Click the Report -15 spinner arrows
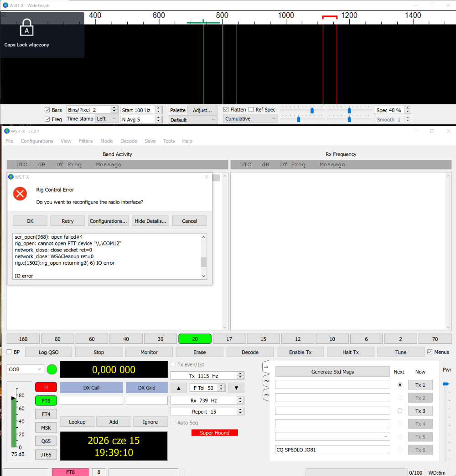The width and height of the screenshot is (456, 476). [240, 411]
